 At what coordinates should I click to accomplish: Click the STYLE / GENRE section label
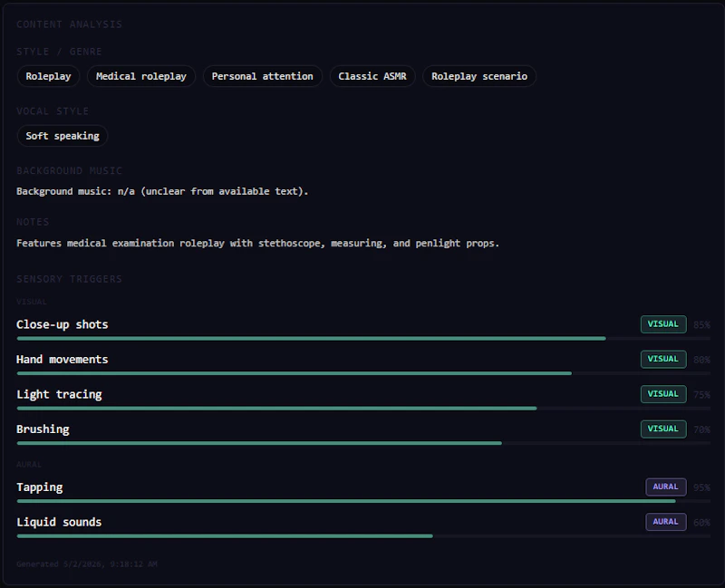click(x=59, y=52)
